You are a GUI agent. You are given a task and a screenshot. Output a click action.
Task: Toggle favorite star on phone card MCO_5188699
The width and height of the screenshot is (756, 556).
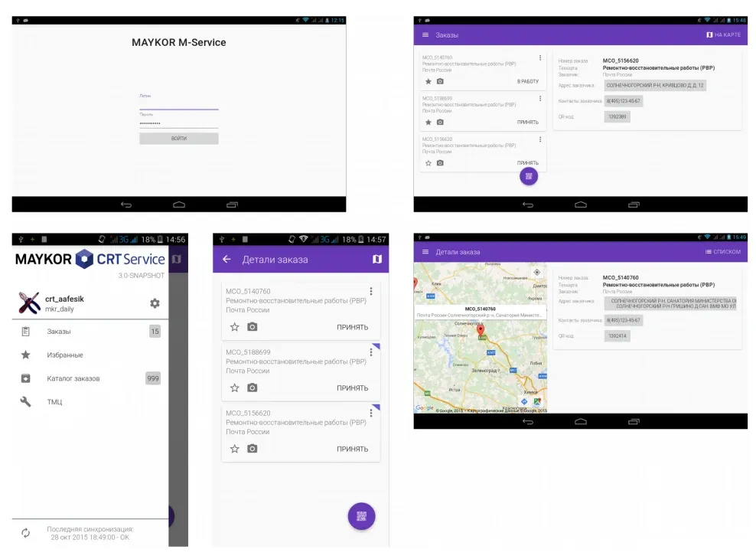click(x=235, y=388)
